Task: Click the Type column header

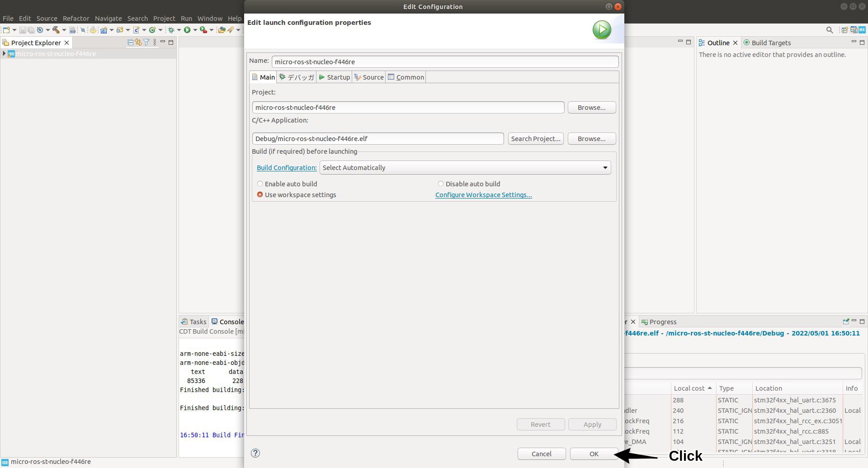Action: pyautogui.click(x=734, y=388)
